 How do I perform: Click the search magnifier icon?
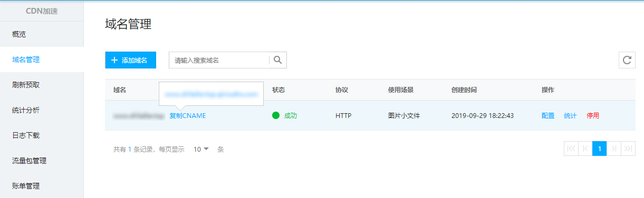pyautogui.click(x=277, y=60)
